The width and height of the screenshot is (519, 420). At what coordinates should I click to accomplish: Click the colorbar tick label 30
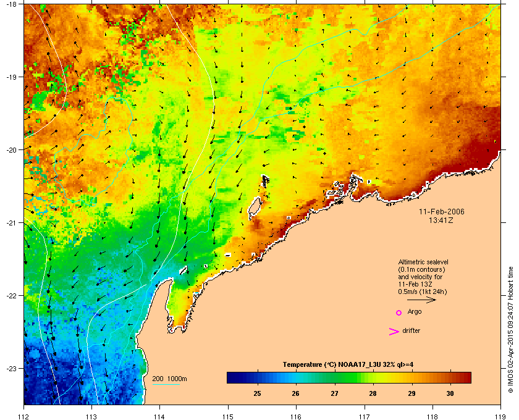coord(450,393)
